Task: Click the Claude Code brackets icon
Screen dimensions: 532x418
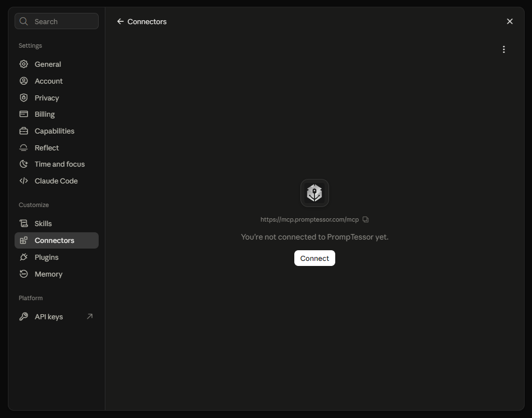Action: point(24,181)
